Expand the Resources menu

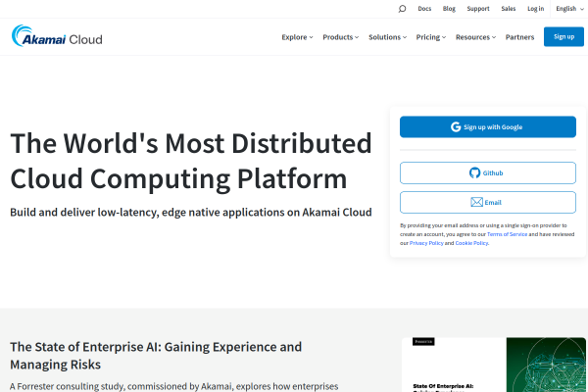tap(475, 37)
